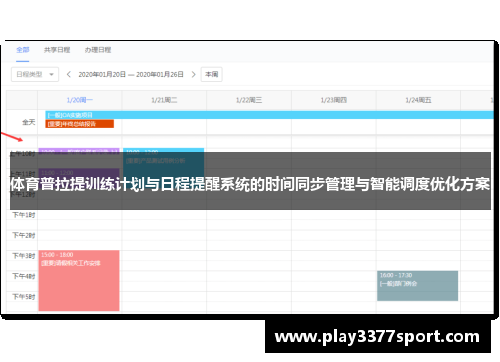The width and height of the screenshot is (500, 362).
Task: Select the 1/21周二 column header
Action: tap(164, 100)
